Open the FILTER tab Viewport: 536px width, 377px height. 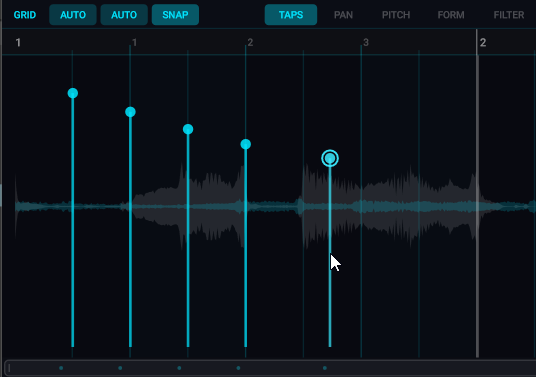pyautogui.click(x=509, y=15)
